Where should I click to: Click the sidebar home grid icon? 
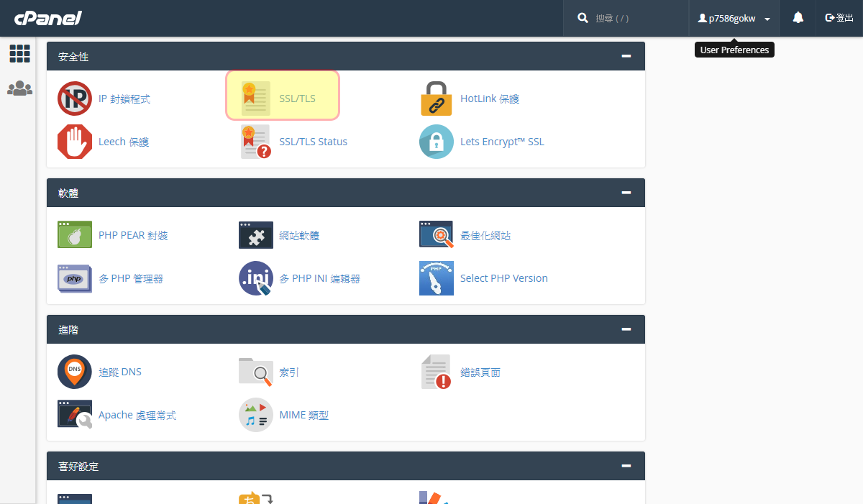[19, 53]
